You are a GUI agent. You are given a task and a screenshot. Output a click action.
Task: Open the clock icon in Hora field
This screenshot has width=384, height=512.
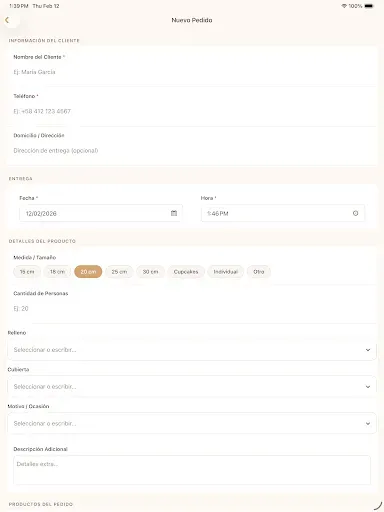click(x=355, y=213)
